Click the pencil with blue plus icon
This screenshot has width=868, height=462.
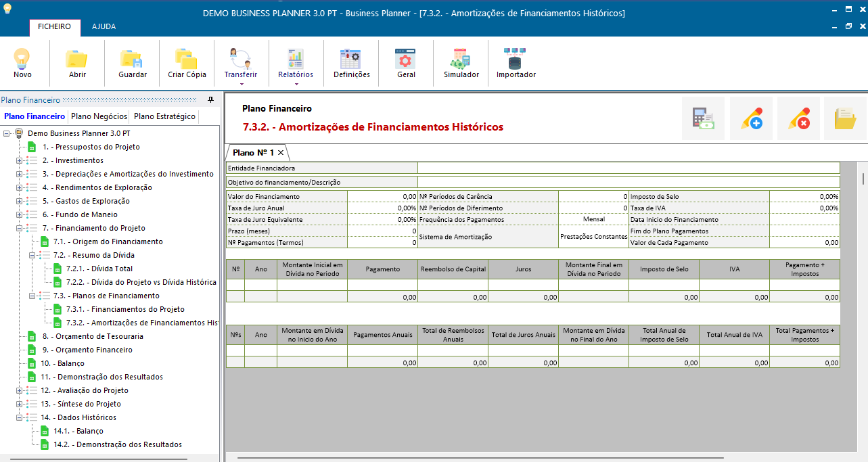(x=751, y=118)
